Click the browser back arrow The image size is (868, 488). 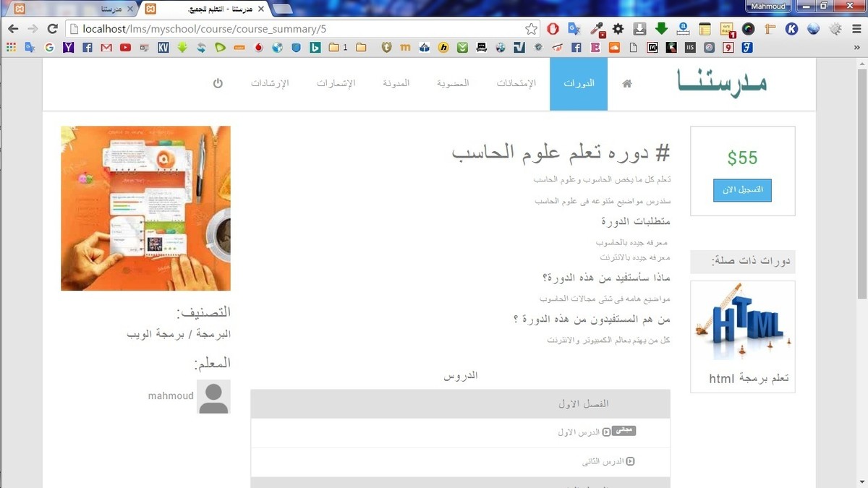tap(13, 29)
